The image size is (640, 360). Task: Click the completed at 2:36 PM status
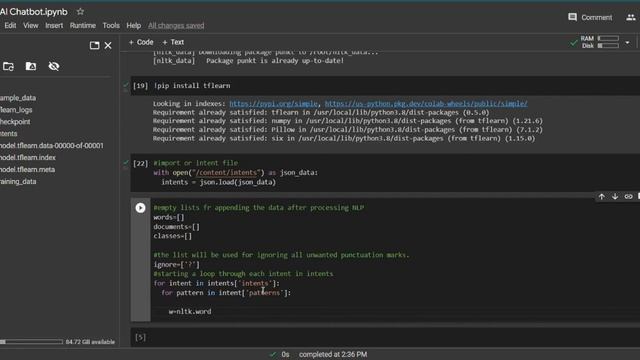[333, 354]
